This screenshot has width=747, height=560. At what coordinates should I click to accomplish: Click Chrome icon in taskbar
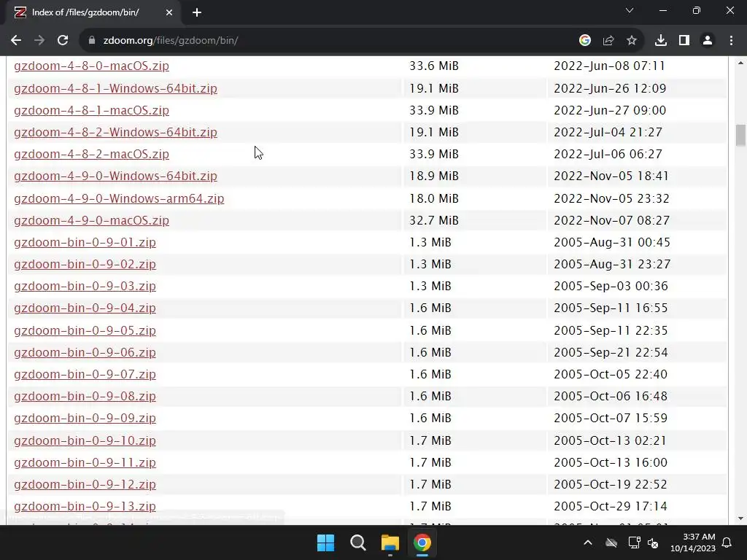pyautogui.click(x=422, y=542)
